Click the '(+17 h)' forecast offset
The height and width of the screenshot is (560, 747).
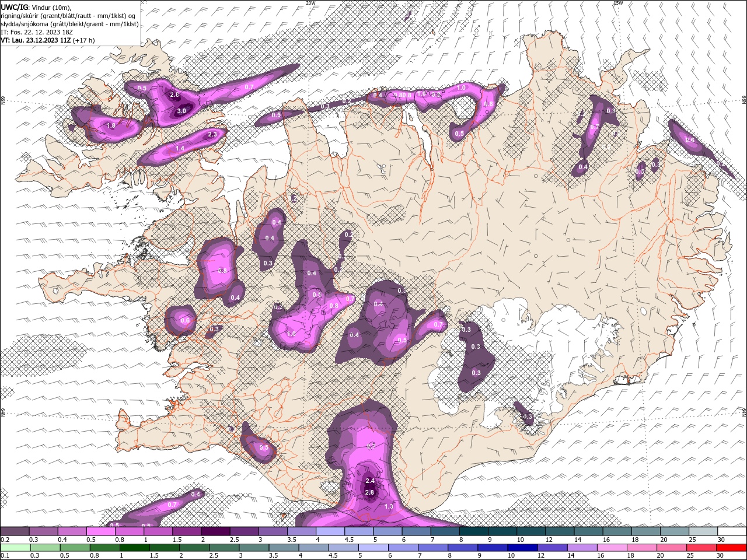click(83, 40)
